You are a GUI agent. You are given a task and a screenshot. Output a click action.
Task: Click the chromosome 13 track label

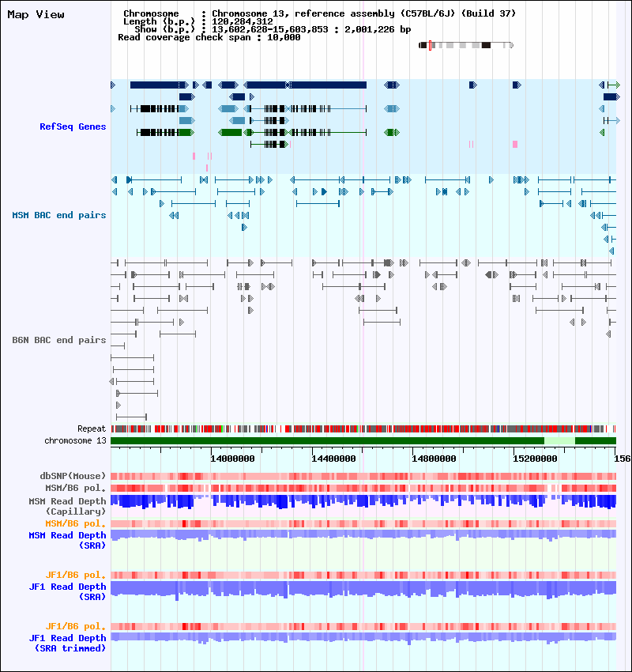pyautogui.click(x=75, y=440)
